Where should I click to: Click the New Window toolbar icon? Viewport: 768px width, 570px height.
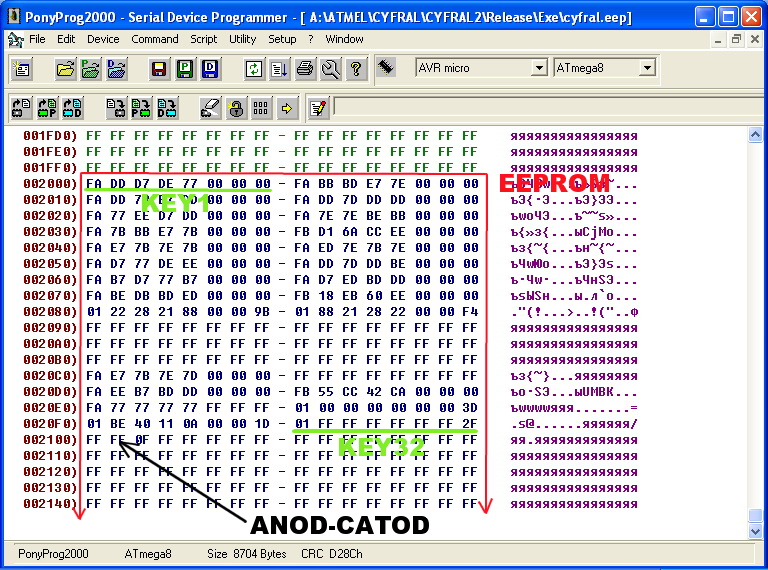click(22, 69)
